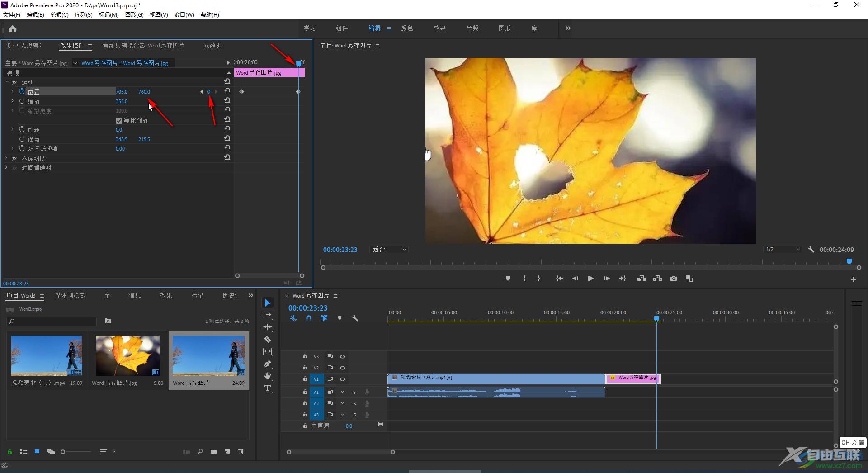This screenshot has height=473, width=868.
Task: Toggle linked selection in timeline
Action: point(324,318)
